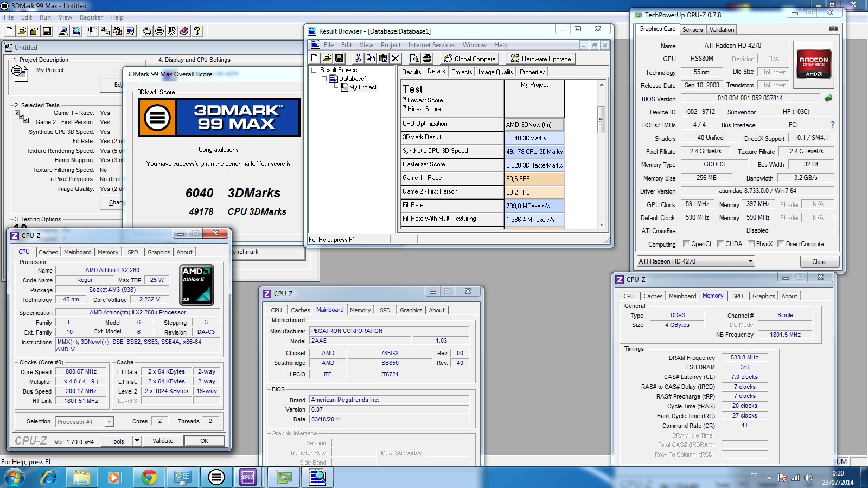Open Processor #1 selection dropdown in CPU-Z

tap(109, 421)
